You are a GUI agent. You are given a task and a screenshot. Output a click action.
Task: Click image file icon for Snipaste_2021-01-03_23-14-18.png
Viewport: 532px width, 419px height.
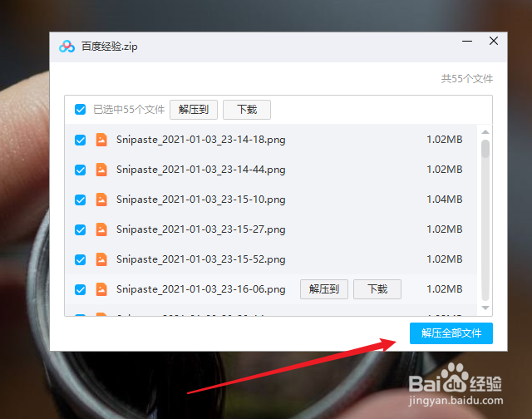101,140
